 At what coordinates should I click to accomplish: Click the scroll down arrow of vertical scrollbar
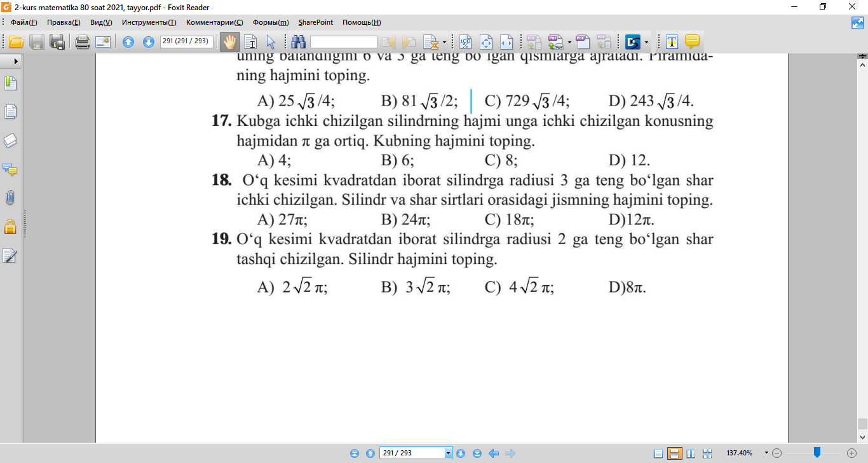(862, 438)
